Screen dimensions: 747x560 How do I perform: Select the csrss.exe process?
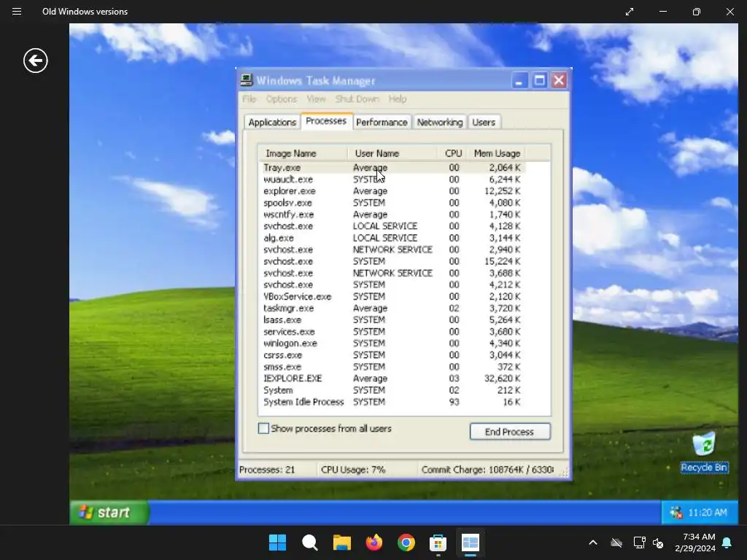tap(392, 355)
